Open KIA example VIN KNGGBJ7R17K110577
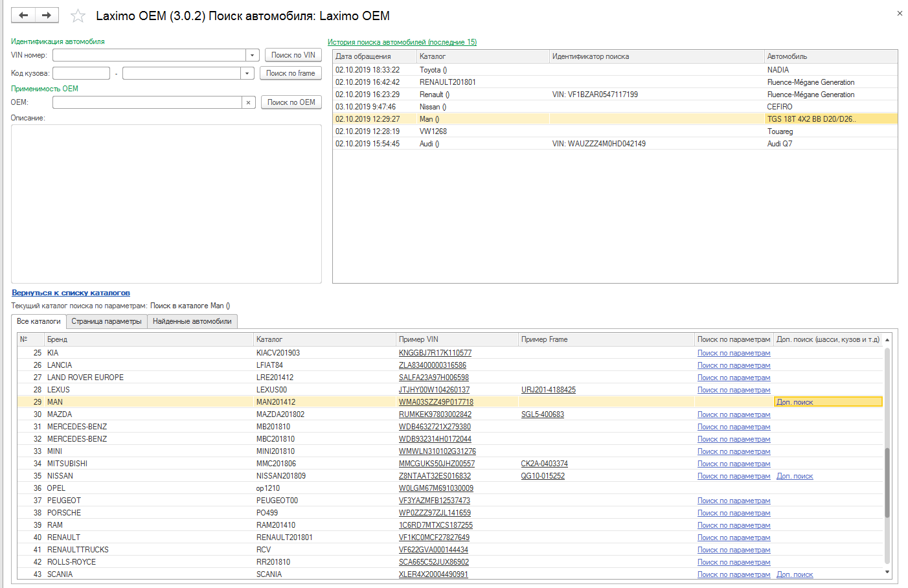The width and height of the screenshot is (908, 588). pyautogui.click(x=435, y=353)
